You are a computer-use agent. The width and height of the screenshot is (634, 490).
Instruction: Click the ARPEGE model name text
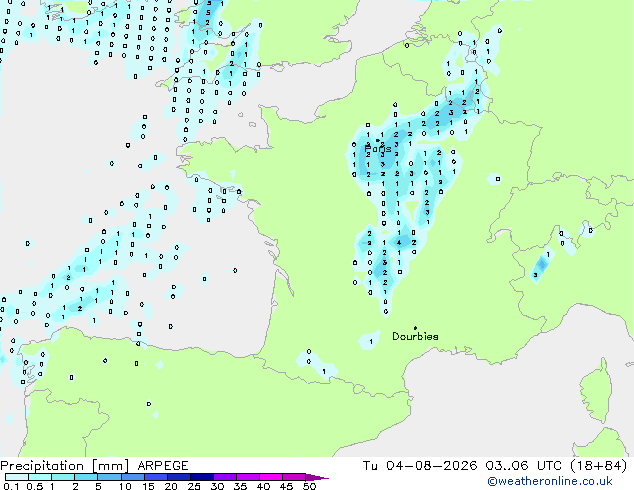point(163,466)
